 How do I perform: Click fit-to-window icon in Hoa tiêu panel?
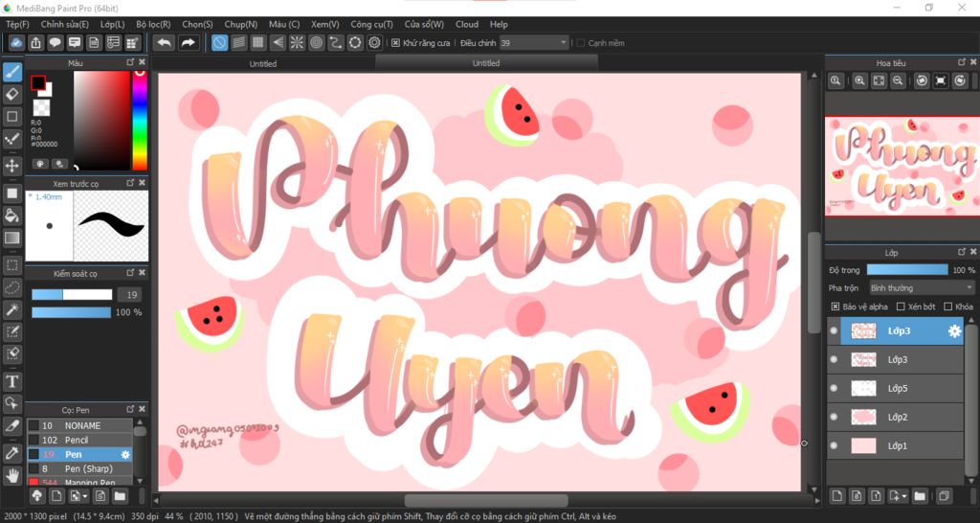coord(879,80)
